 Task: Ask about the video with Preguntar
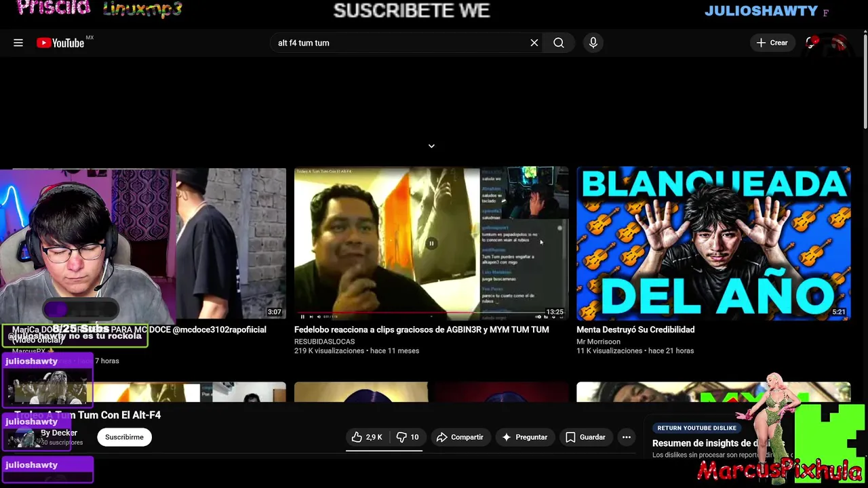pyautogui.click(x=525, y=437)
